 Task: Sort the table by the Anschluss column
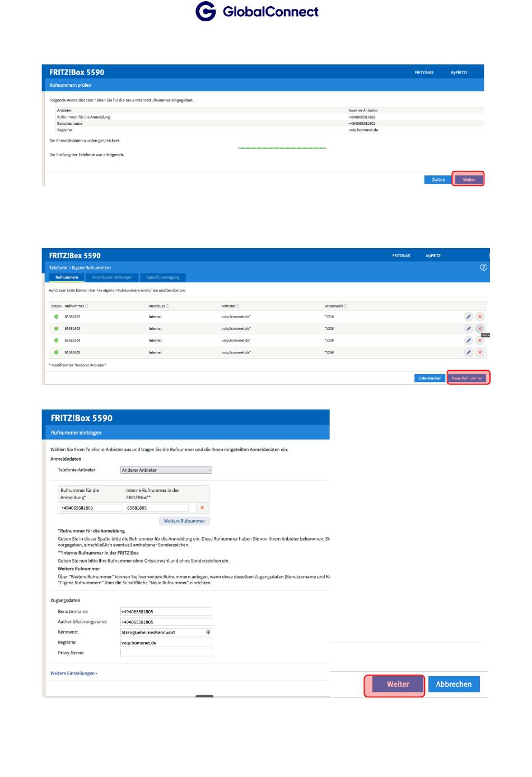coord(158,306)
